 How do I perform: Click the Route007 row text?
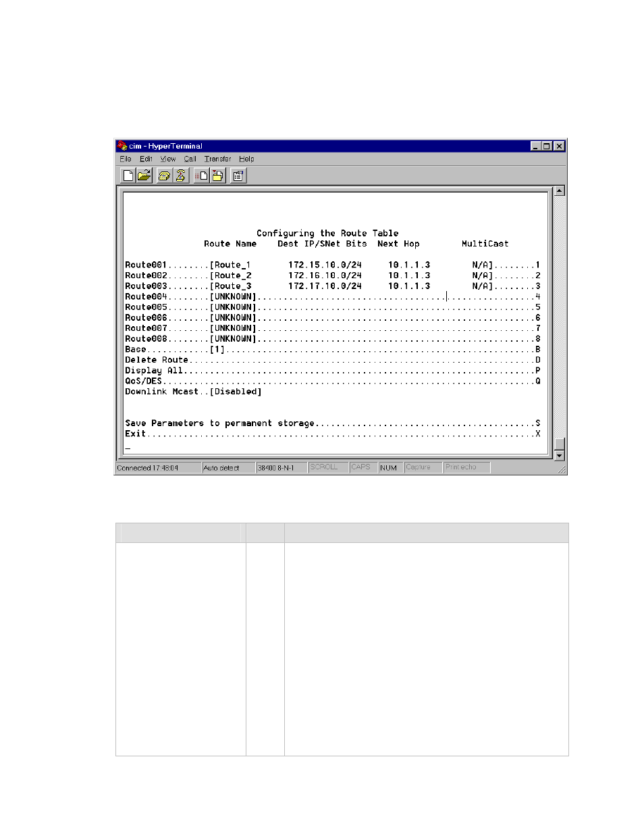tap(333, 328)
